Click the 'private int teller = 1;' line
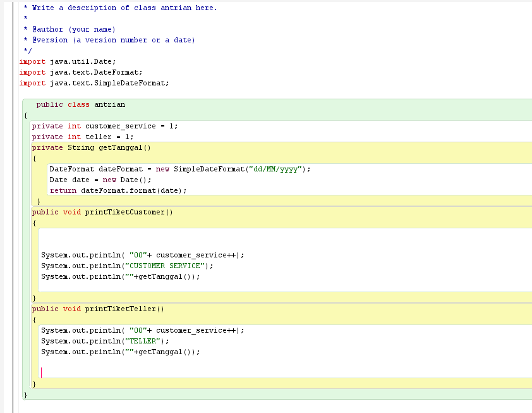Screen dimensions: 532x413 [83, 137]
